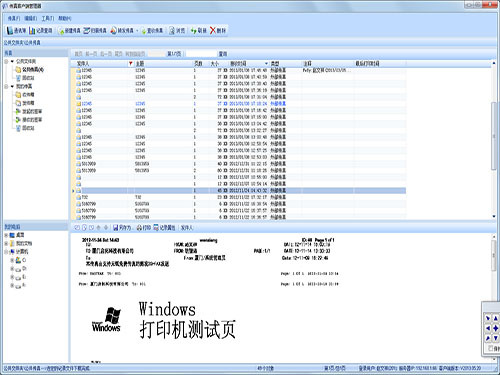Open the Fax (F) menu

[14, 18]
